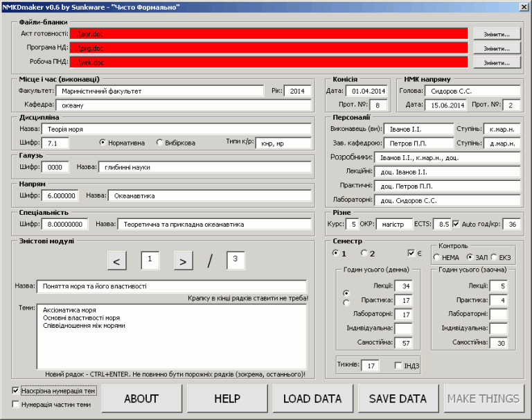
Task: Change the Робоча ПНД file with Змінити
Action: (497, 62)
